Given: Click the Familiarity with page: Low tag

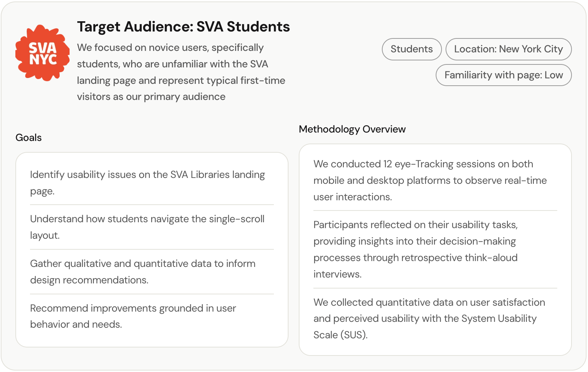Looking at the screenshot, I should click(x=503, y=75).
